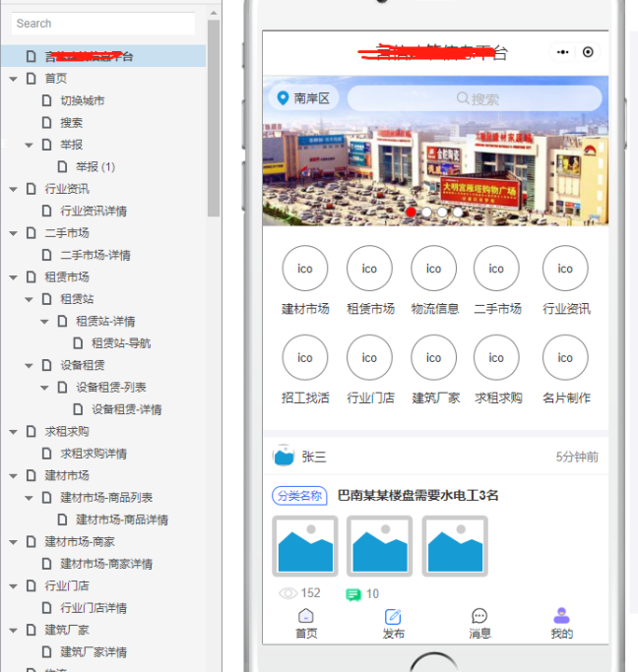Select 举报 (1) page in the tree

96,166
